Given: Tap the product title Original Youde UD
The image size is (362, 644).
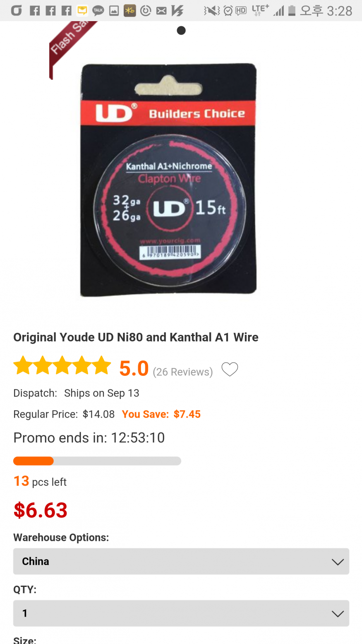Looking at the screenshot, I should 136,337.
